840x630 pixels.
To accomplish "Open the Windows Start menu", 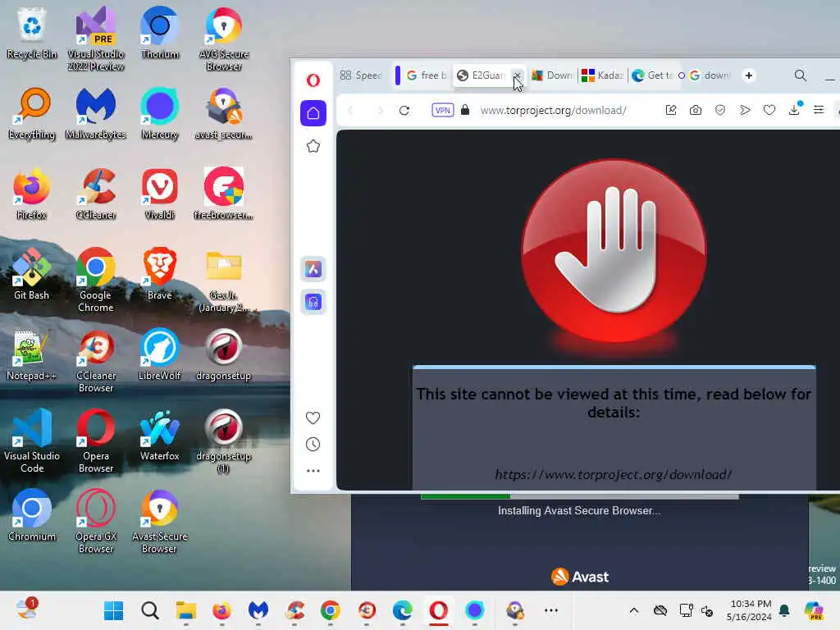I will point(113,610).
